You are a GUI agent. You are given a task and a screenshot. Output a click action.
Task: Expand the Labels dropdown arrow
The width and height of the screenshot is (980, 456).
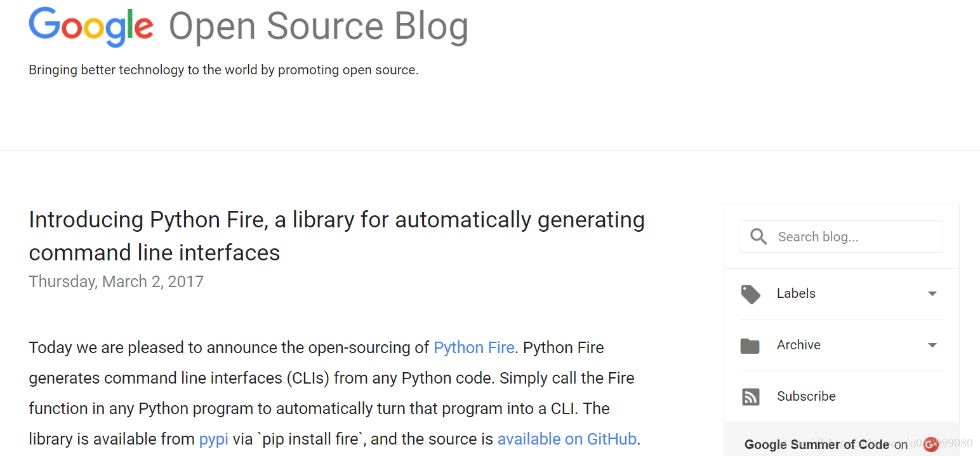point(932,293)
